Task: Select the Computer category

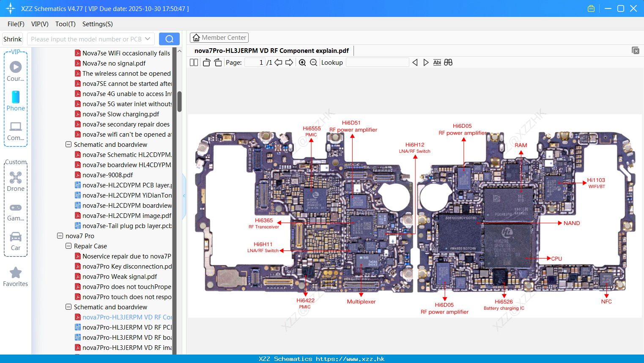Action: click(16, 131)
